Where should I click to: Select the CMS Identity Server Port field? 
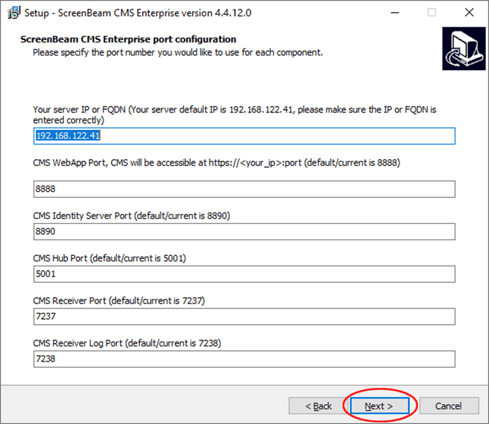[244, 232]
